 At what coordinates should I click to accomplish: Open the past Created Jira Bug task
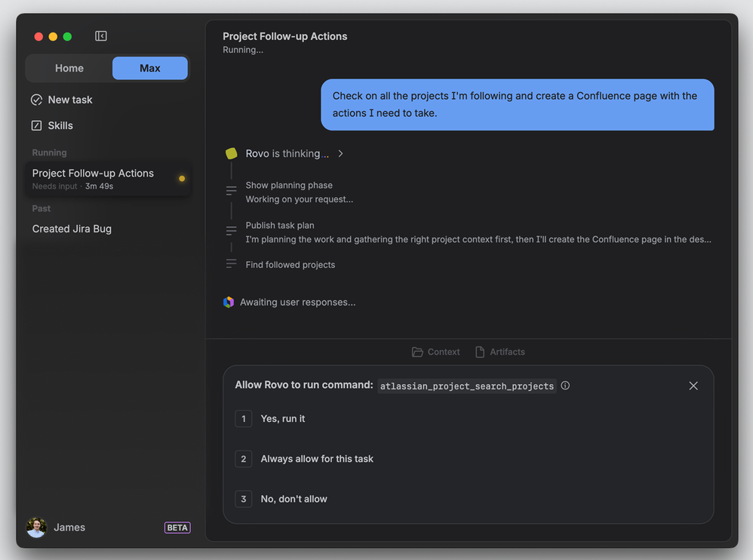[x=72, y=229]
